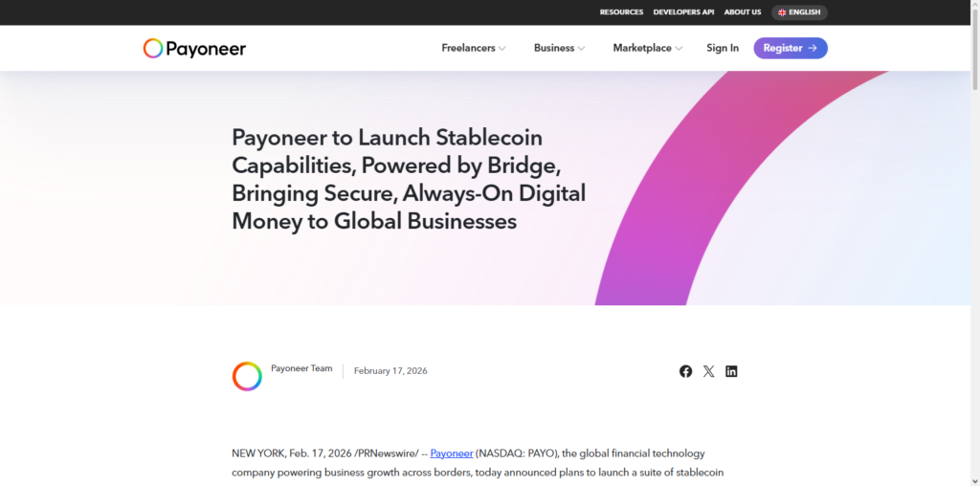Expand the Marketplace menu

(x=648, y=48)
